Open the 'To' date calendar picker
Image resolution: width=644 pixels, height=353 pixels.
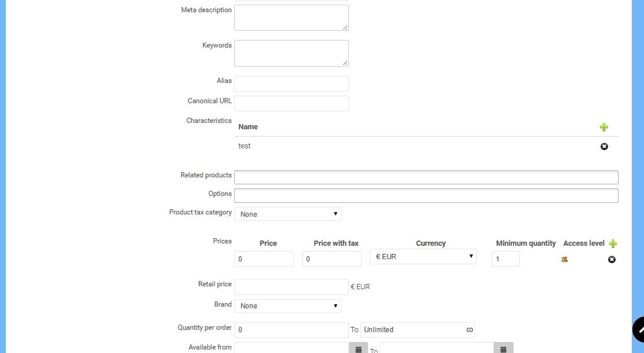[x=503, y=349]
